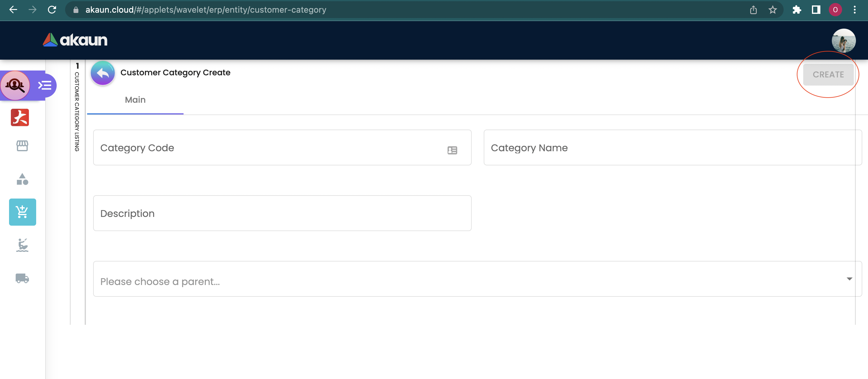The width and height of the screenshot is (868, 379).
Task: Bookmark this page with star icon
Action: coord(773,10)
